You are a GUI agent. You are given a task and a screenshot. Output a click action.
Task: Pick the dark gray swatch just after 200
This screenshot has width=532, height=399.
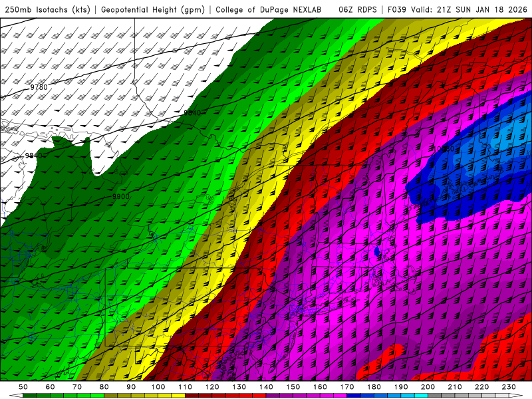(435, 396)
